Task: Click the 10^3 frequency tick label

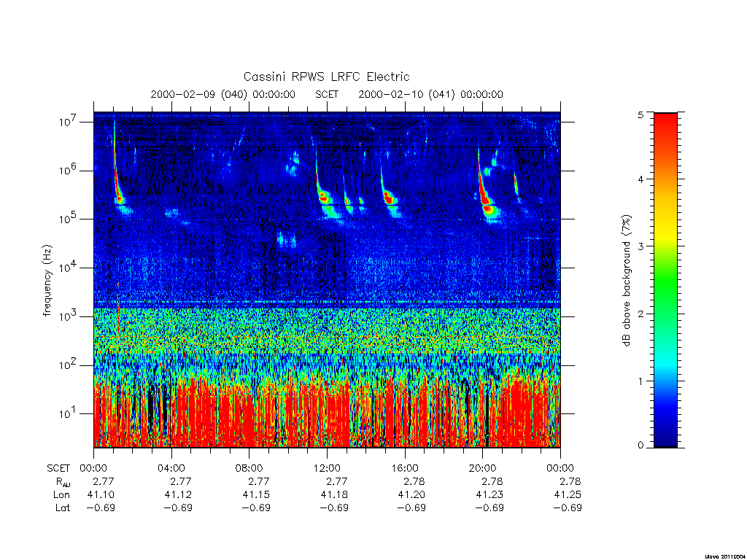Action: pos(68,316)
